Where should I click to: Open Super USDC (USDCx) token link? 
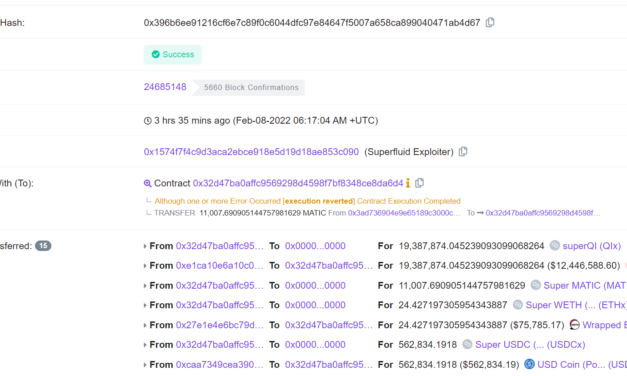tap(530, 344)
